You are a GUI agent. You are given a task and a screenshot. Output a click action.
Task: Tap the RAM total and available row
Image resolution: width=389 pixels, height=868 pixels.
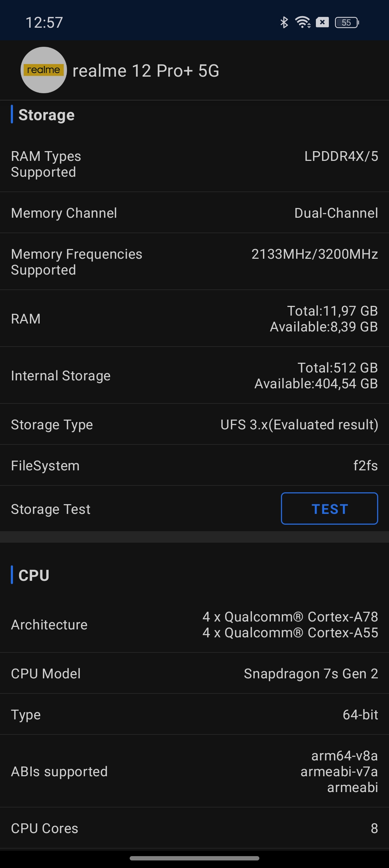(194, 319)
